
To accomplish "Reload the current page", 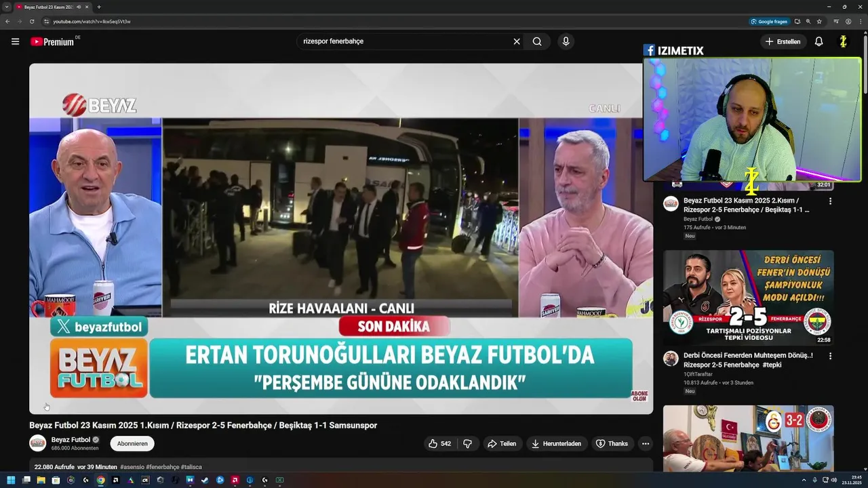I will (32, 21).
